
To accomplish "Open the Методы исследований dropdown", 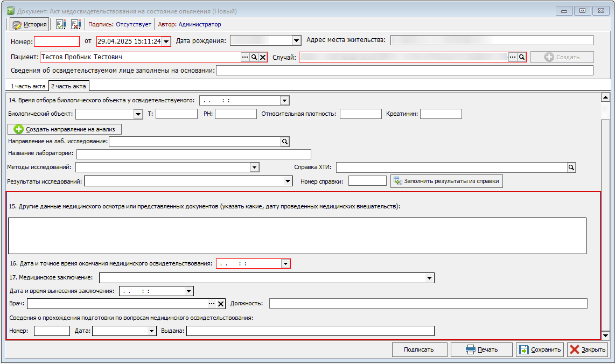I will pos(255,167).
